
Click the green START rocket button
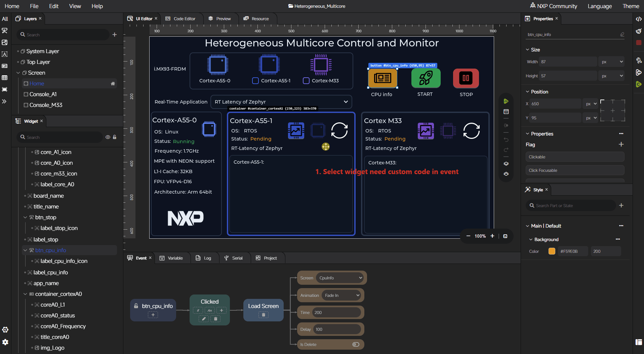tap(426, 78)
